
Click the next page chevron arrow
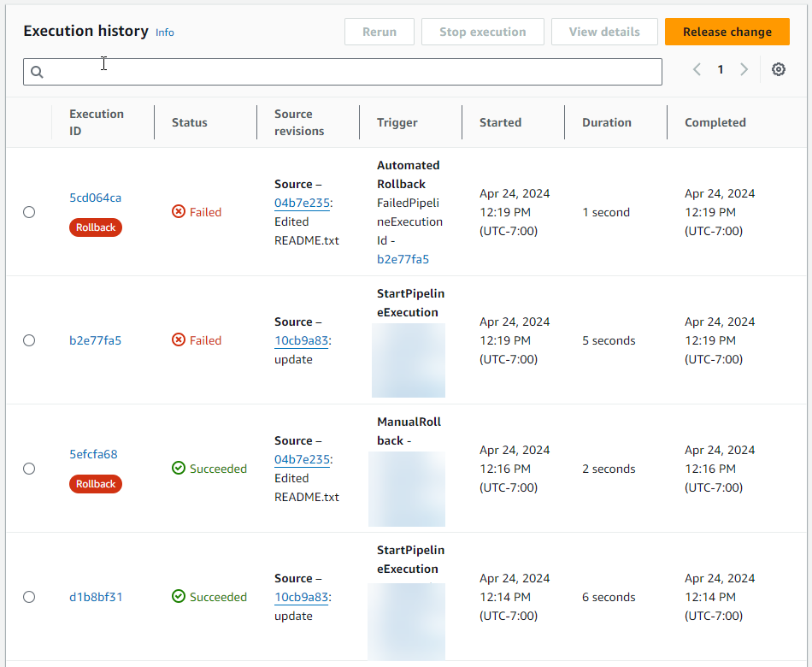(x=744, y=69)
